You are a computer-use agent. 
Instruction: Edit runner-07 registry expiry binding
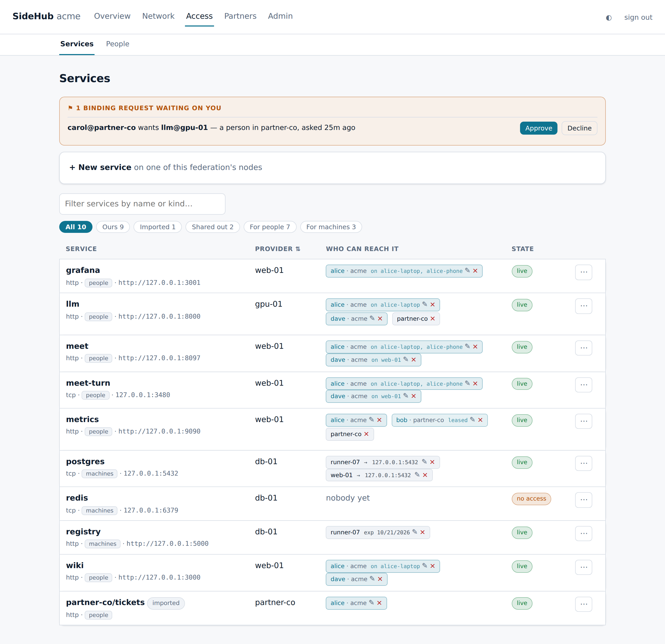click(415, 532)
